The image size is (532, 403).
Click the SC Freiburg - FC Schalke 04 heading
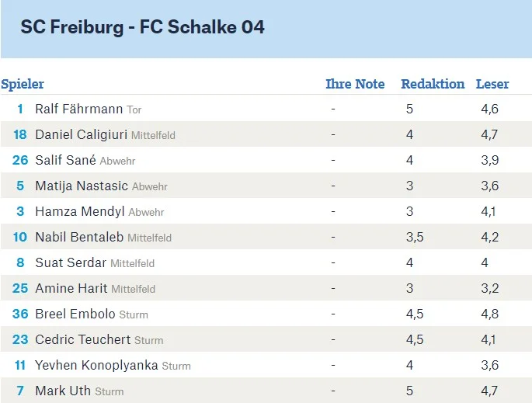tap(143, 27)
